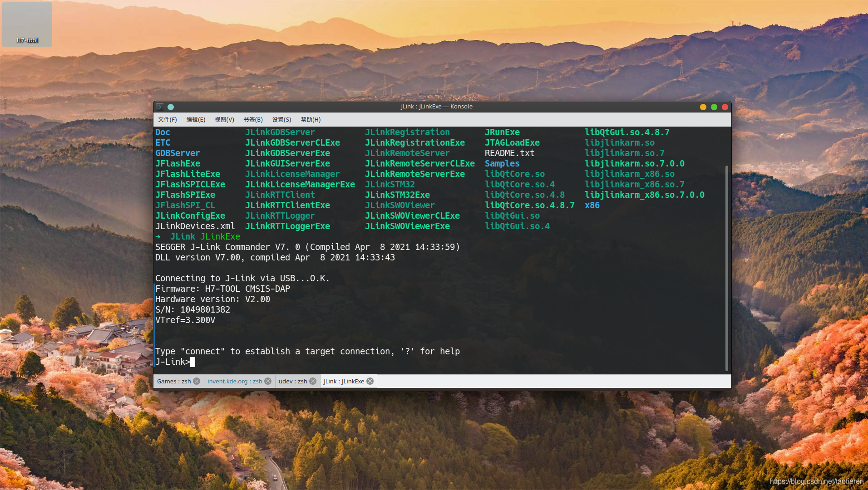
Task: Click libQtGui.so.4.8.7 entry
Action: point(627,132)
